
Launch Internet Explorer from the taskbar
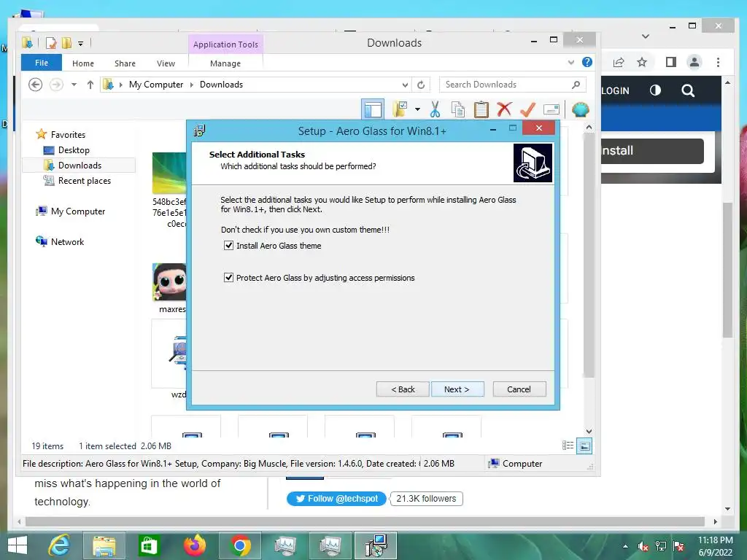pos(59,545)
